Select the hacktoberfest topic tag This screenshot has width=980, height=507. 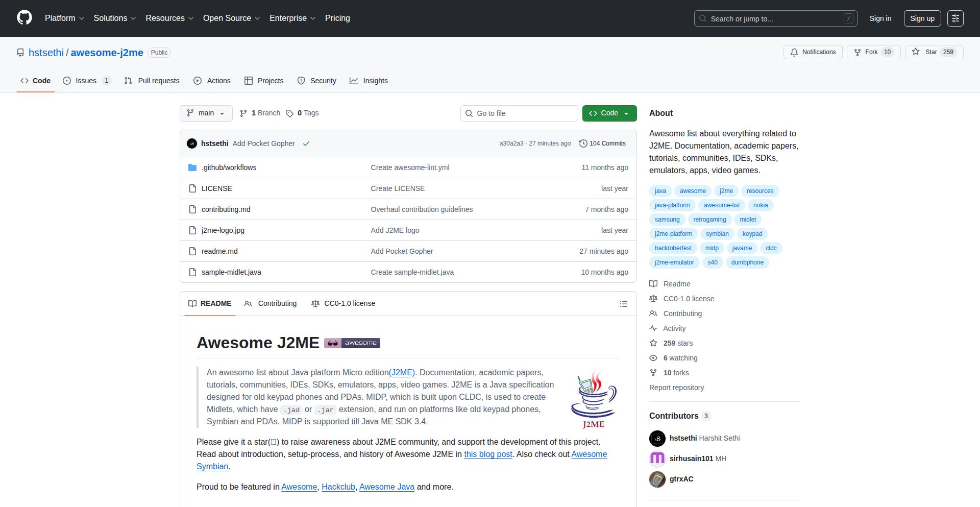[x=673, y=248]
